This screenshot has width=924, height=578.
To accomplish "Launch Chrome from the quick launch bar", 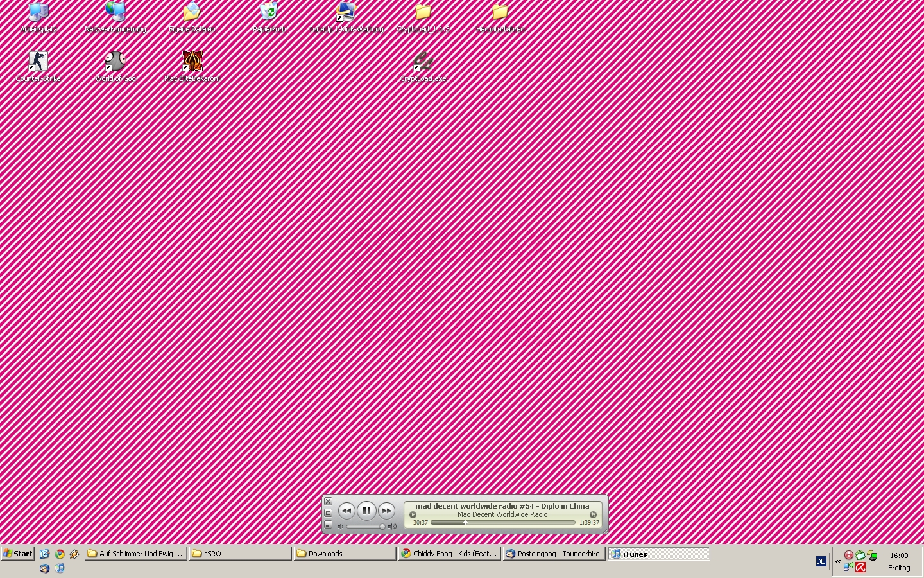I will click(60, 554).
